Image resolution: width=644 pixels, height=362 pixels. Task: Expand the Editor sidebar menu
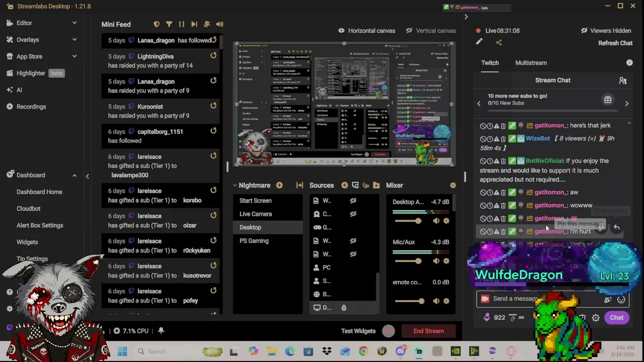pyautogui.click(x=74, y=23)
